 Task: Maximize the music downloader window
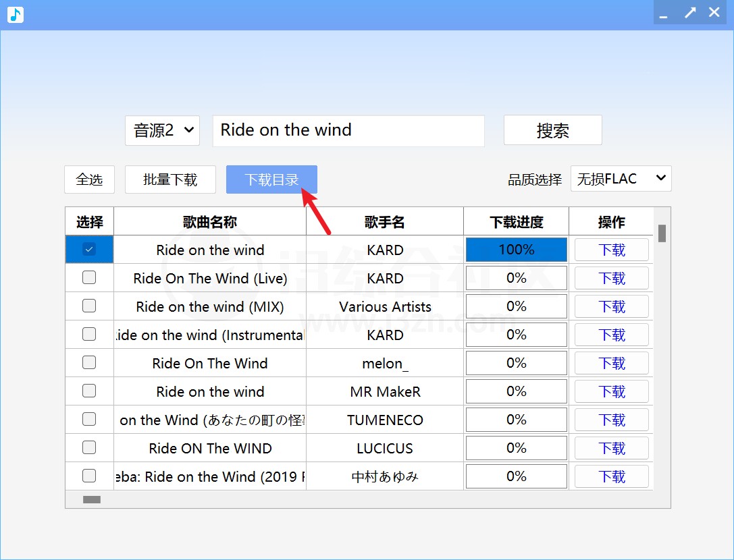[690, 13]
